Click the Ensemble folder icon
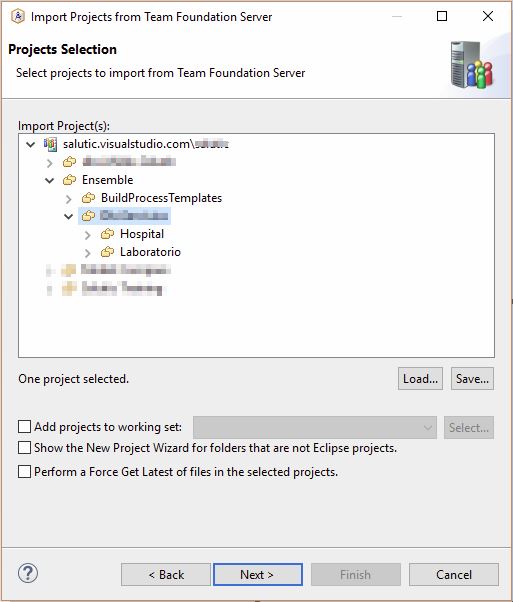 pos(70,180)
